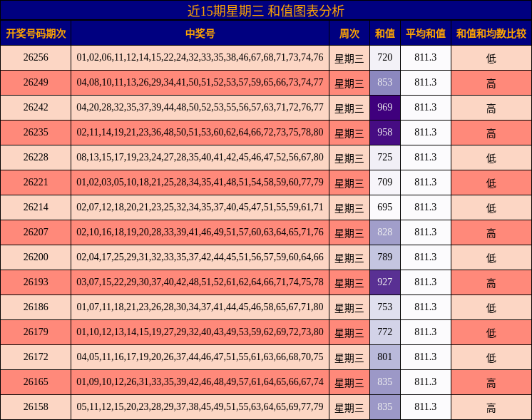532x420 pixels.
Task: Click the sum value 969
Action: point(385,107)
